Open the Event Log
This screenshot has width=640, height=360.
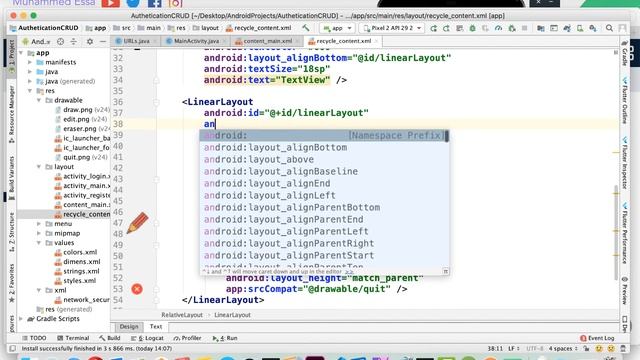[597, 338]
